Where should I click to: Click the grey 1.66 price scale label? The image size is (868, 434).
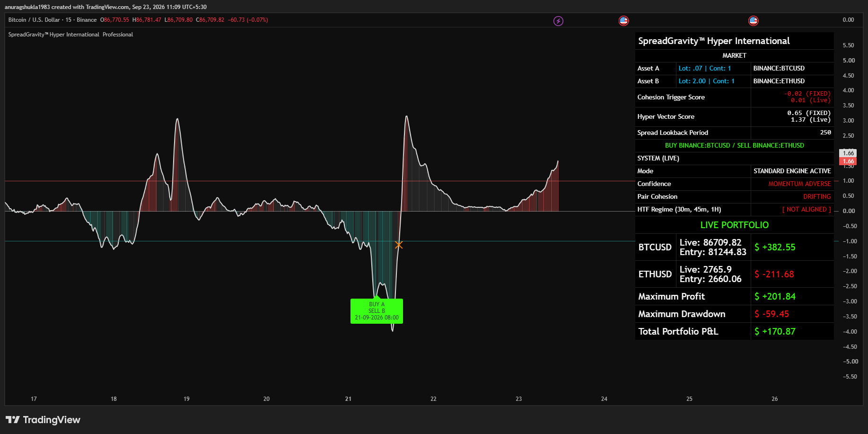point(848,153)
